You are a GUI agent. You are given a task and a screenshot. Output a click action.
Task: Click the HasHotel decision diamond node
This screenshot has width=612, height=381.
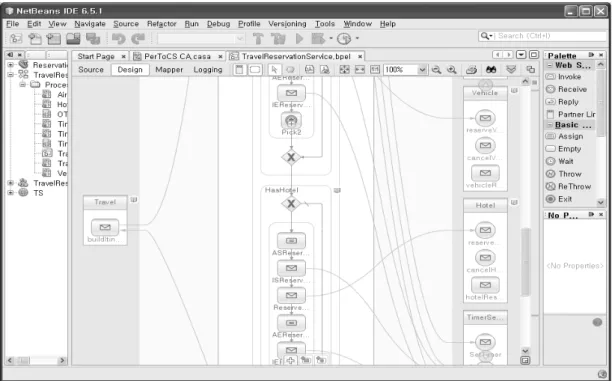click(x=291, y=203)
